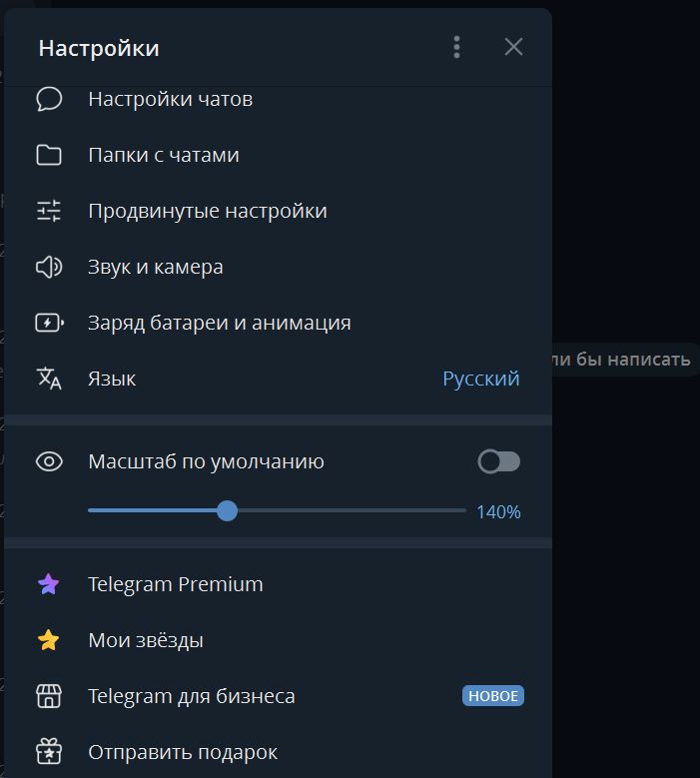Click the interface scale slider handle
The height and width of the screenshot is (778, 700).
(x=228, y=510)
